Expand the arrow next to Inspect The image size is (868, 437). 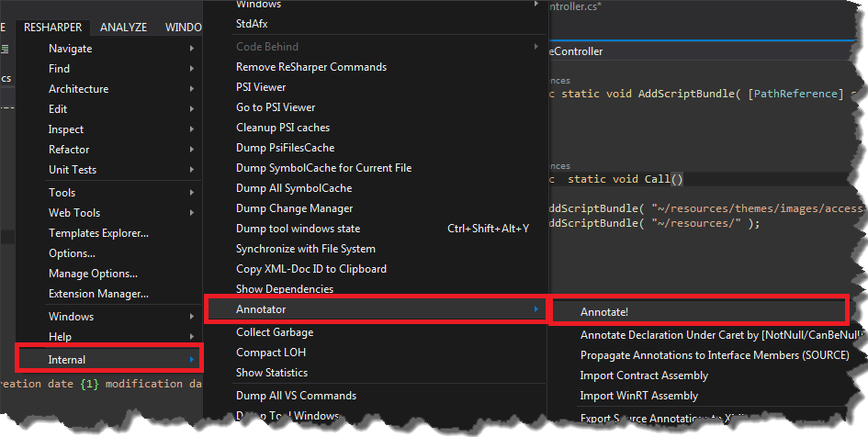click(x=192, y=129)
